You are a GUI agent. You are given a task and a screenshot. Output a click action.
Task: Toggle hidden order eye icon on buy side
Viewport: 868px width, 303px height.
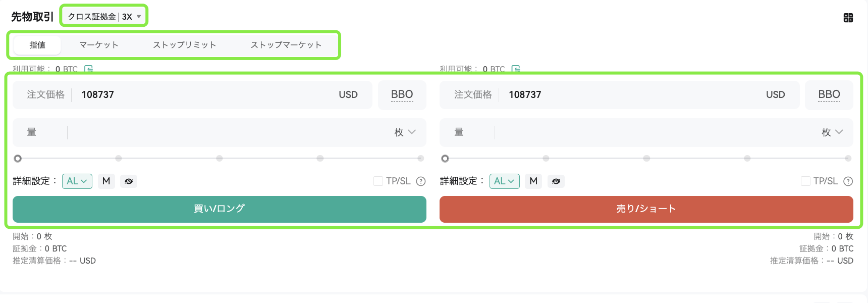point(129,181)
